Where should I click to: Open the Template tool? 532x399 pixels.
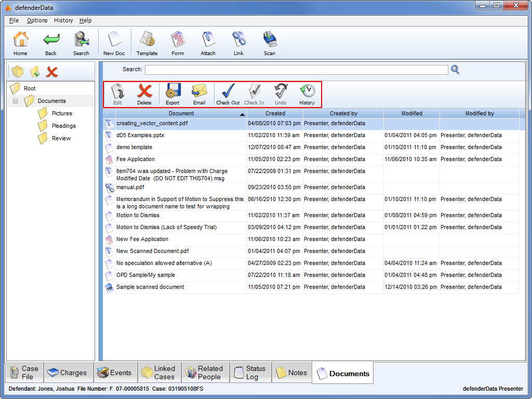[147, 43]
